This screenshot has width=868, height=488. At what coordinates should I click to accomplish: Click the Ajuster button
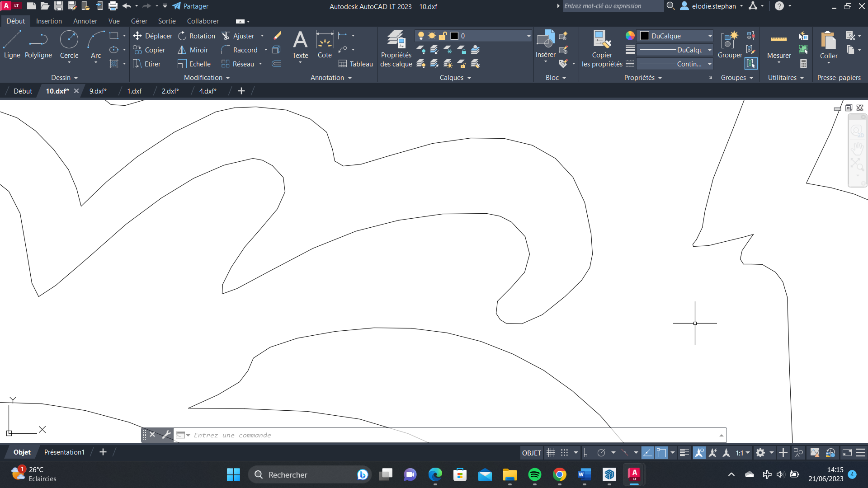[x=238, y=36]
